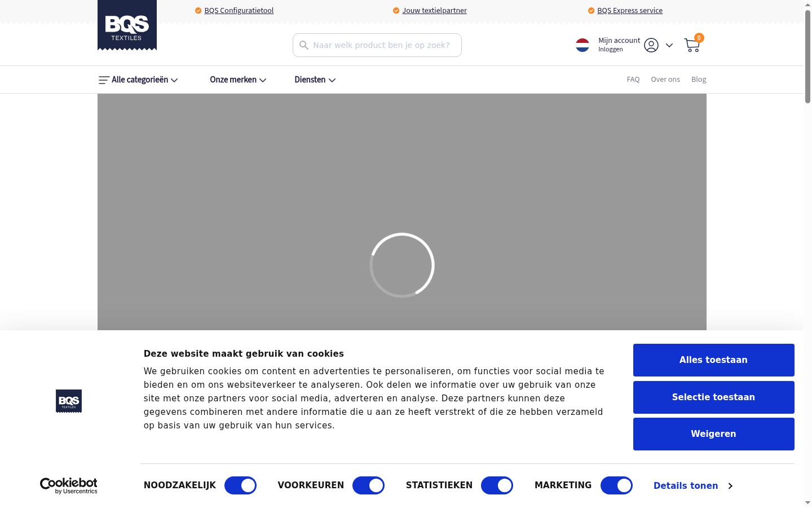Open the Blog menu item
The image size is (812, 508).
[699, 80]
